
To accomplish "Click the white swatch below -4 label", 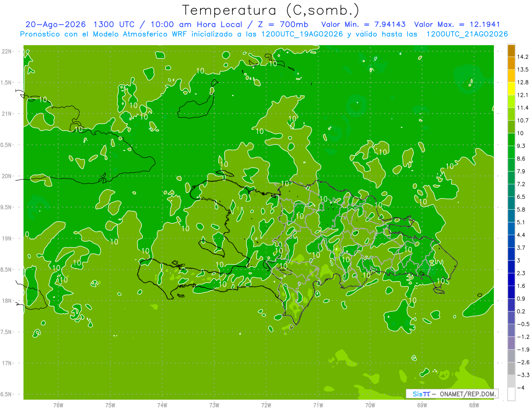I will [x=511, y=394].
